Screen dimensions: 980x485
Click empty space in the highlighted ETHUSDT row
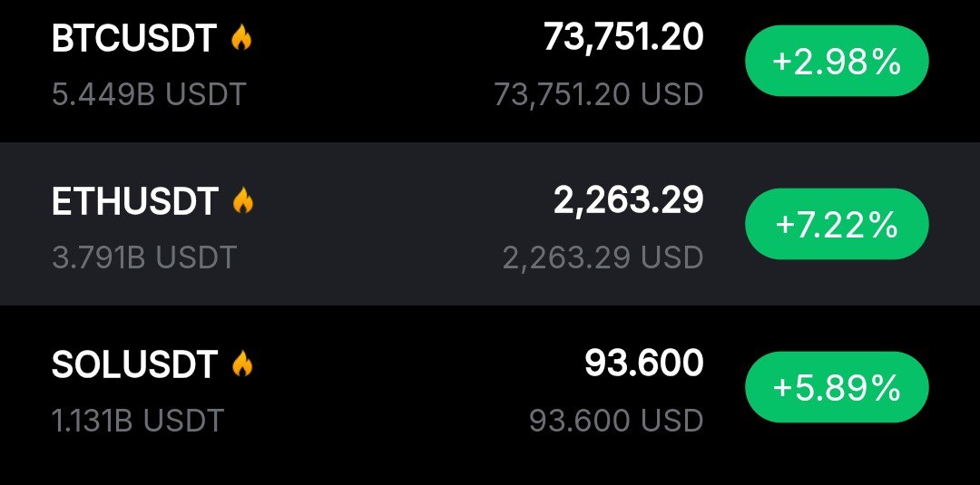[381, 227]
